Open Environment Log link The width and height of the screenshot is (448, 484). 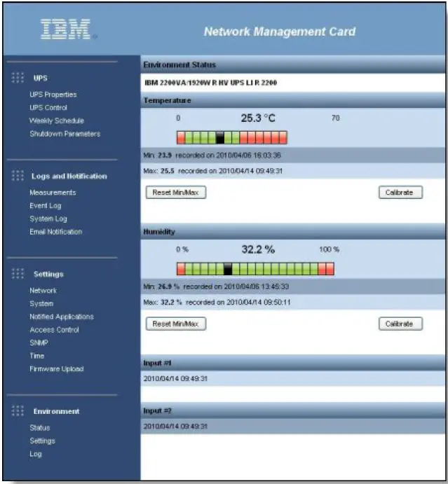click(x=36, y=454)
